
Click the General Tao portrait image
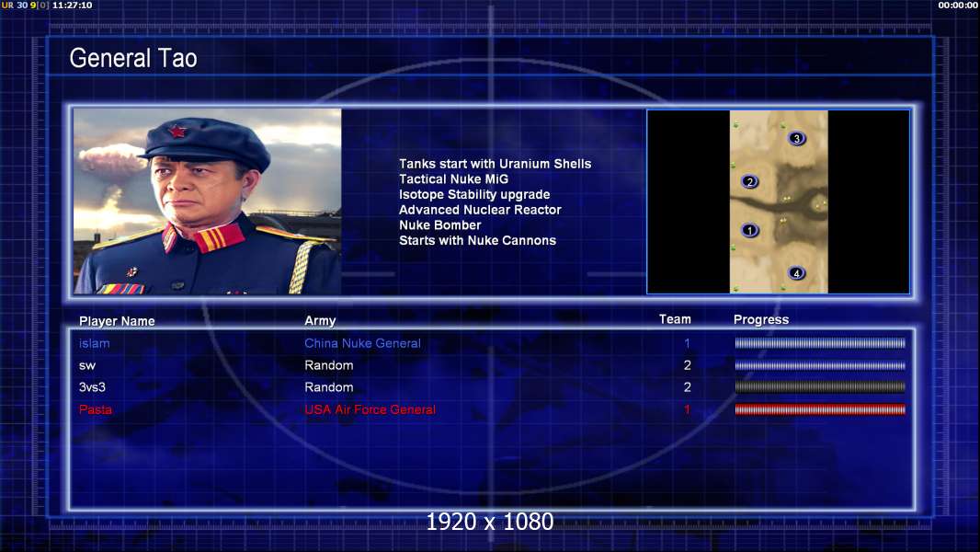tap(208, 201)
